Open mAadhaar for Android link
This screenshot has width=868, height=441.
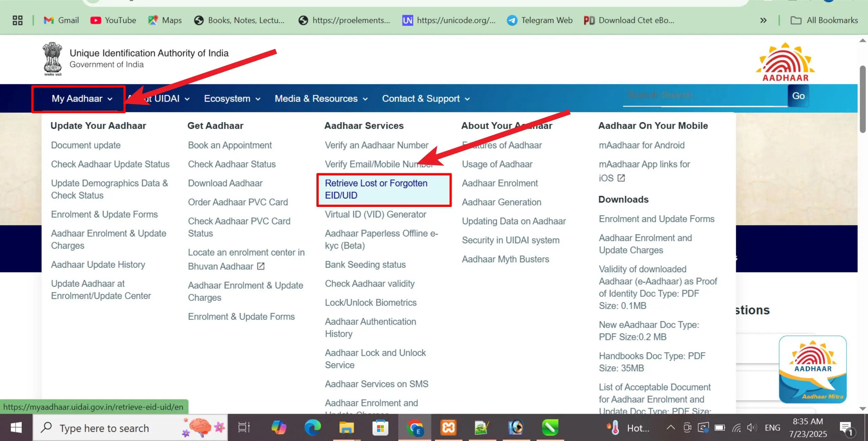click(642, 145)
